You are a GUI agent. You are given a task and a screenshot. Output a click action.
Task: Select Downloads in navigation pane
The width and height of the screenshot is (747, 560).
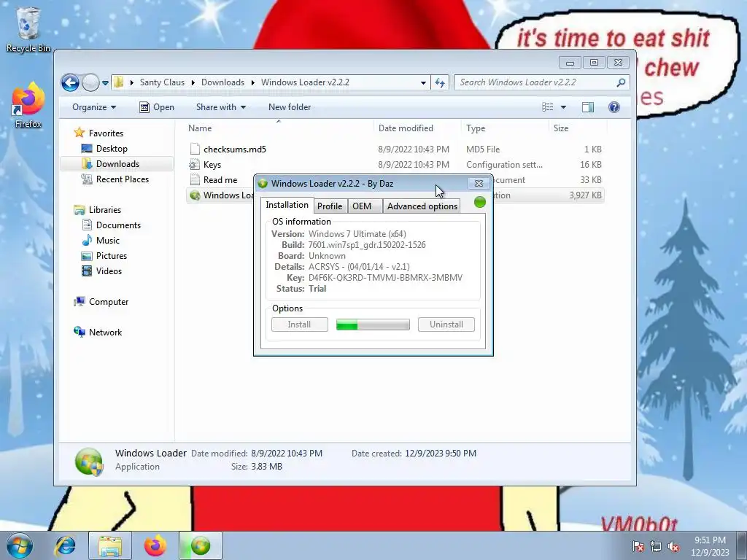pos(117,164)
